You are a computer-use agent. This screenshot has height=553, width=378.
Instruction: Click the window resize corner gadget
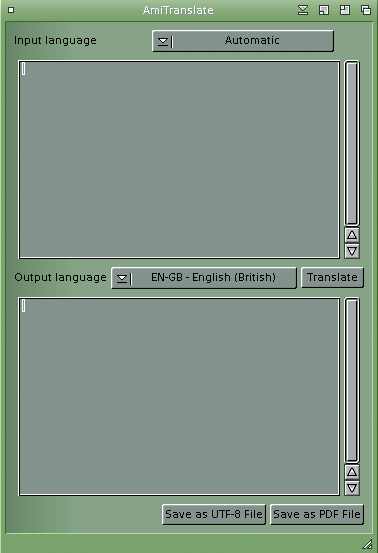pos(367,544)
